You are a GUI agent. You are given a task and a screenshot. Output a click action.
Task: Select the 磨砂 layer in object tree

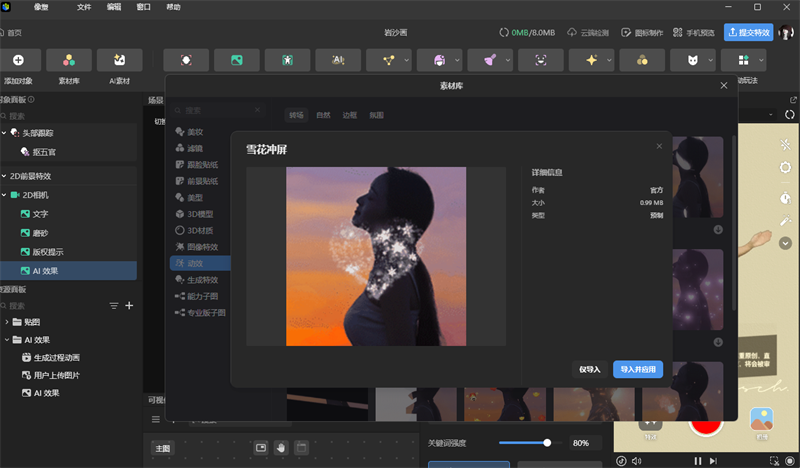tap(40, 233)
